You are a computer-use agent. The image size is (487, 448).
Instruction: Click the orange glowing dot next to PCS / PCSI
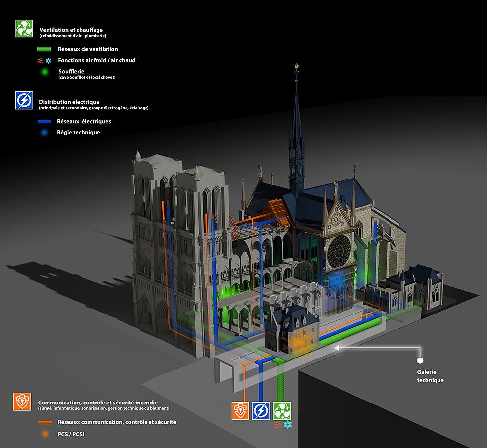[x=45, y=434]
